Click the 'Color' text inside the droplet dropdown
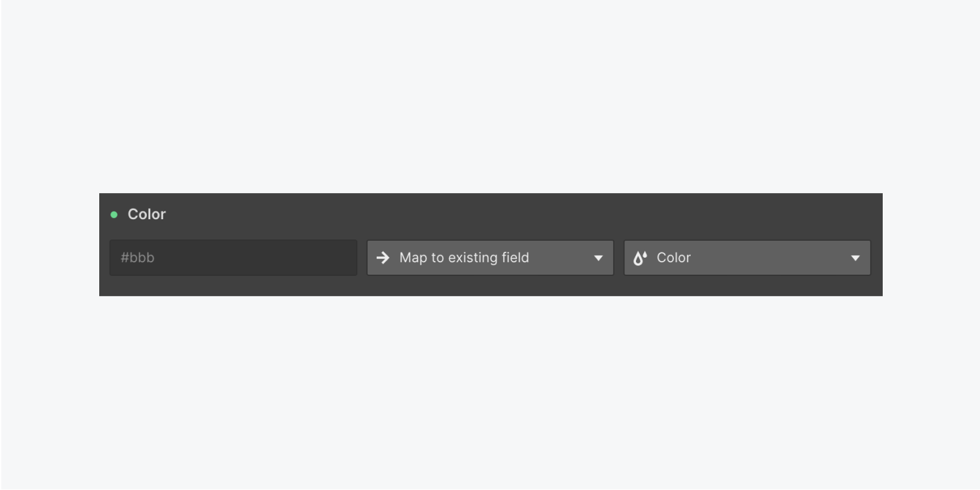The image size is (980, 490). pyautogui.click(x=674, y=258)
